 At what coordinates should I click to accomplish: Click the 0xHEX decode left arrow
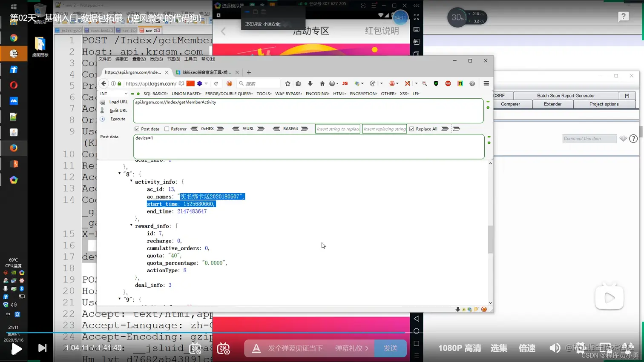194,129
